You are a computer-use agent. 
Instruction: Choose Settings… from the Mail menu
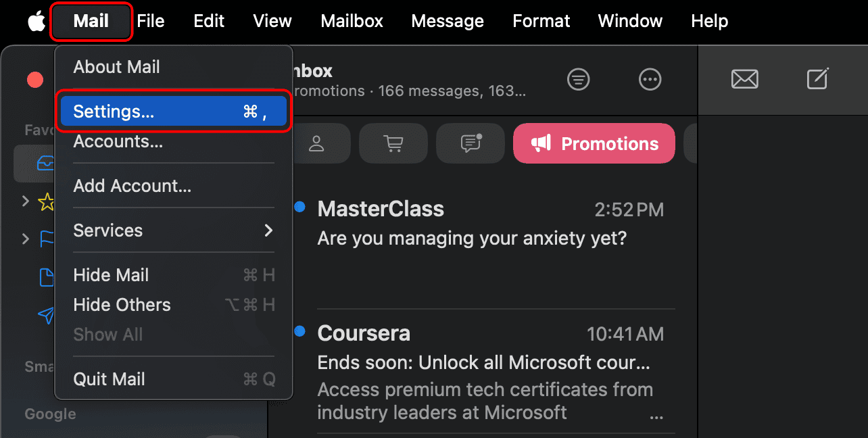174,112
